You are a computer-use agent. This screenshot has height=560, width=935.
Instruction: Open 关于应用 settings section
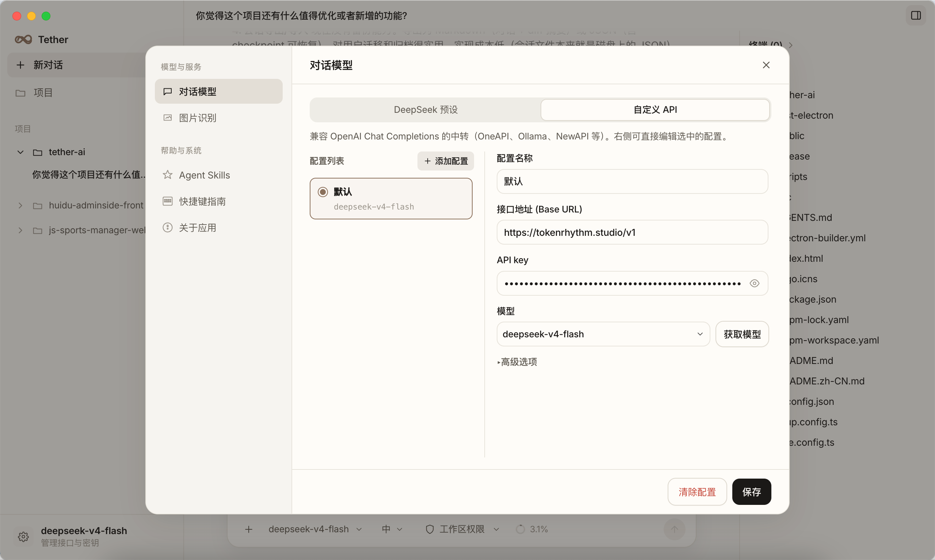218,227
